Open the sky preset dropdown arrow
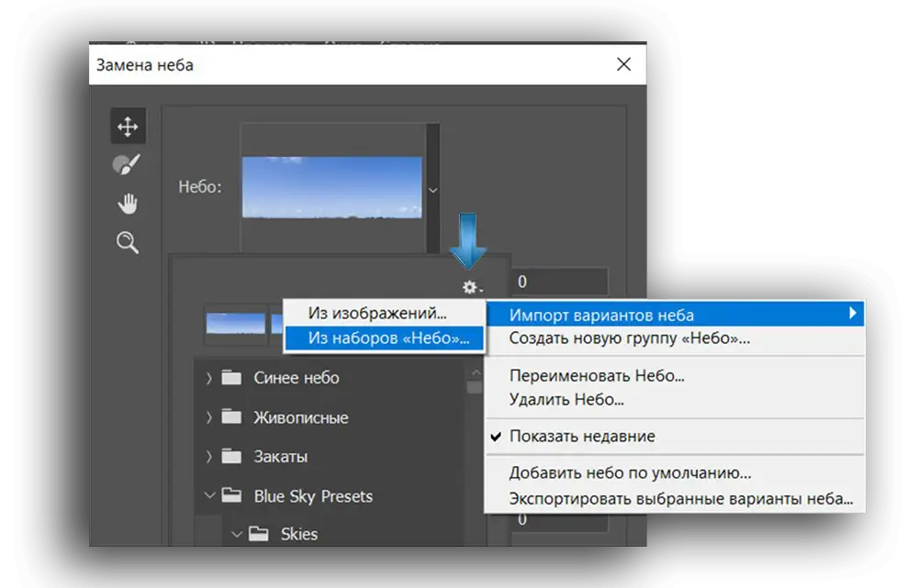This screenshot has height=588, width=918. click(x=432, y=190)
